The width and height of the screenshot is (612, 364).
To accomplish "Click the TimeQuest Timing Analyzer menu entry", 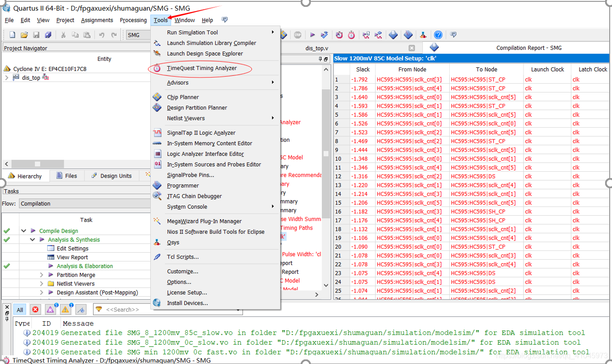I will click(202, 68).
